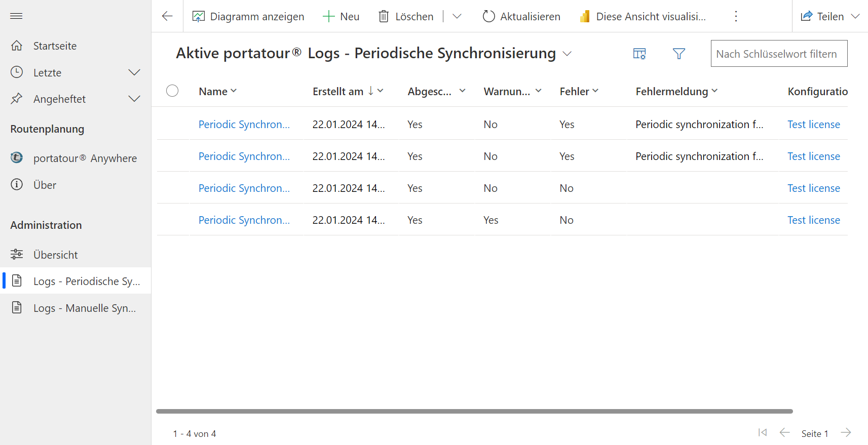Click the Neu button
Image resolution: width=868 pixels, height=445 pixels.
pyautogui.click(x=341, y=16)
